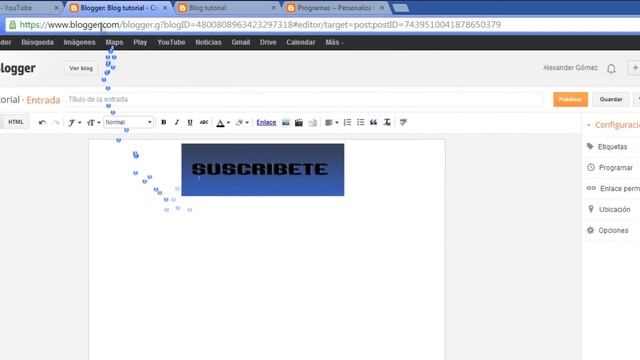Apply strikethrough formatting

[x=204, y=122]
